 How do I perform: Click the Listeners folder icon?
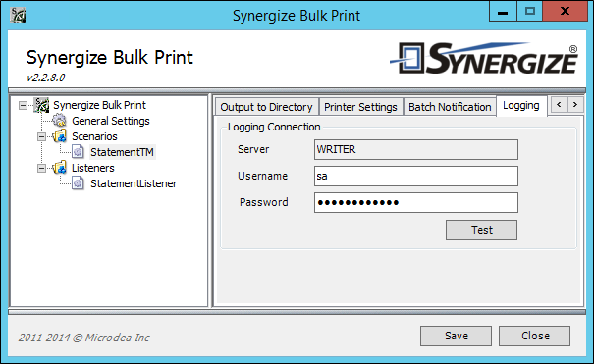(59, 168)
